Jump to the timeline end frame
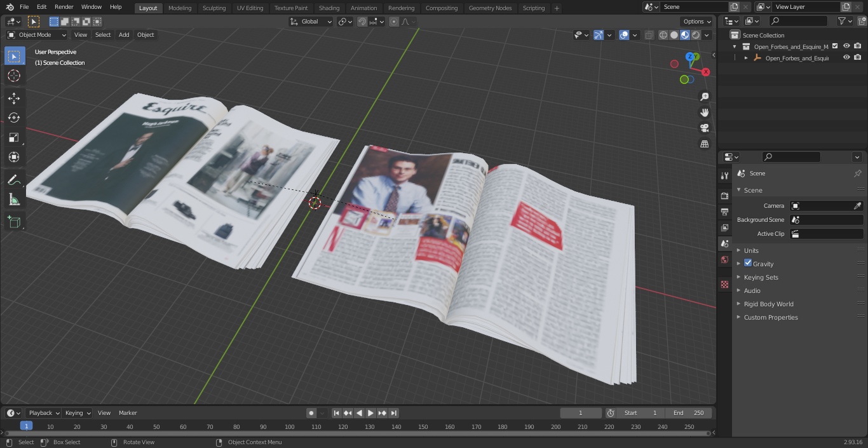868x448 pixels. (393, 413)
